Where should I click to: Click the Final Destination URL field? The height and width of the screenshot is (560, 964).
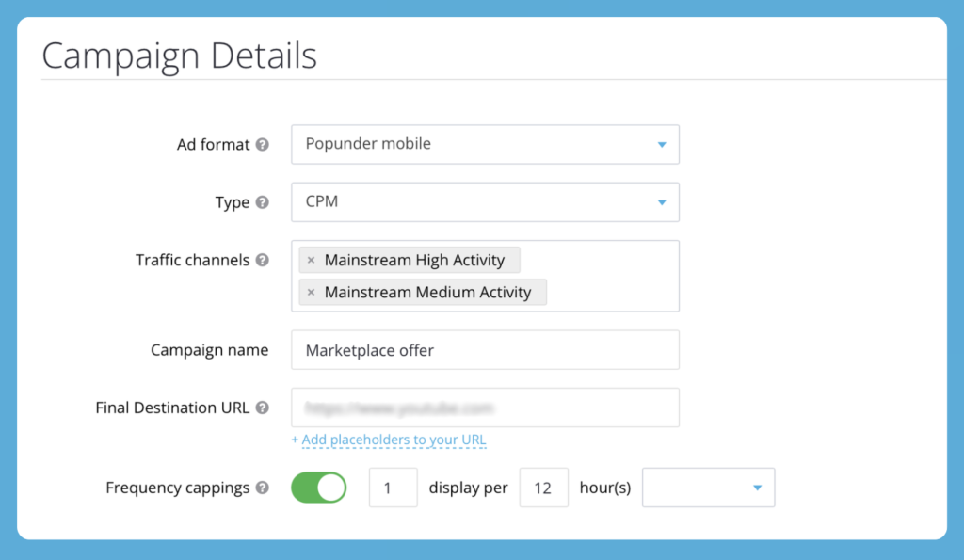click(x=485, y=408)
